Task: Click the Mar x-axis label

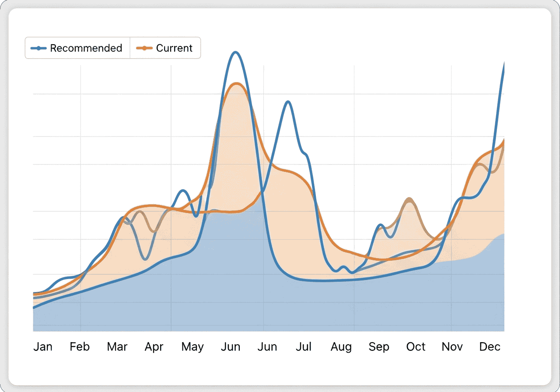Action: coord(117,347)
